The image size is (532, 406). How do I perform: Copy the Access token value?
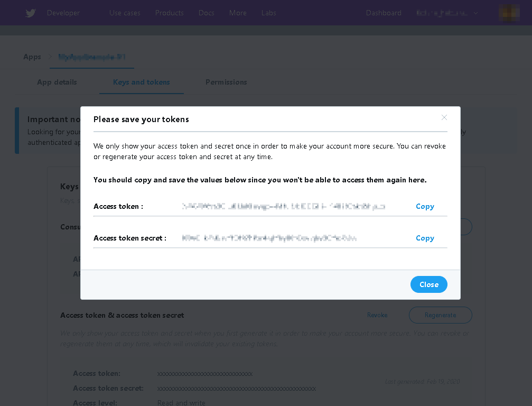point(425,206)
